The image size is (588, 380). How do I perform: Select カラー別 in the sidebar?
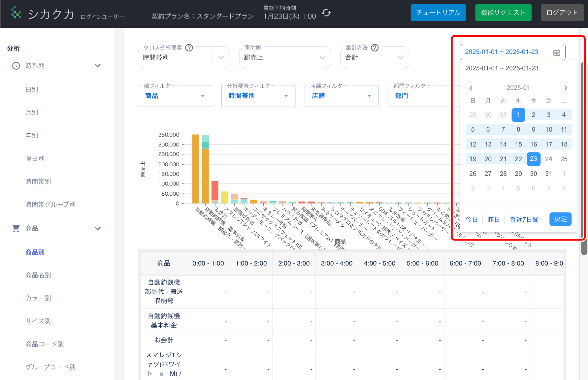point(38,298)
